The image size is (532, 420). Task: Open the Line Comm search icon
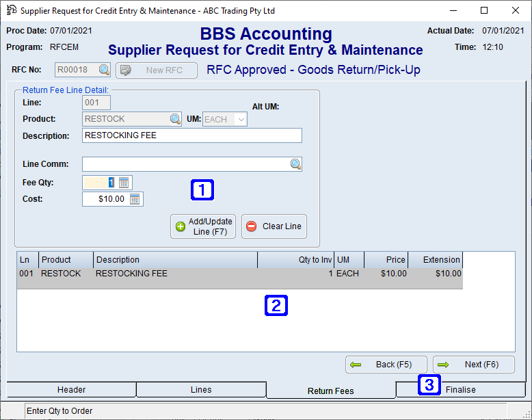click(x=295, y=164)
